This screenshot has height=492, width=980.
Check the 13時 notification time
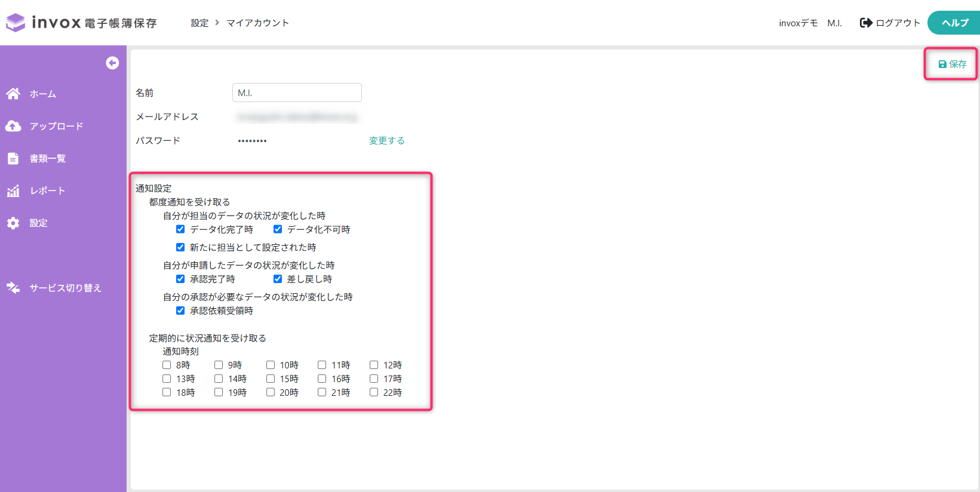[167, 379]
